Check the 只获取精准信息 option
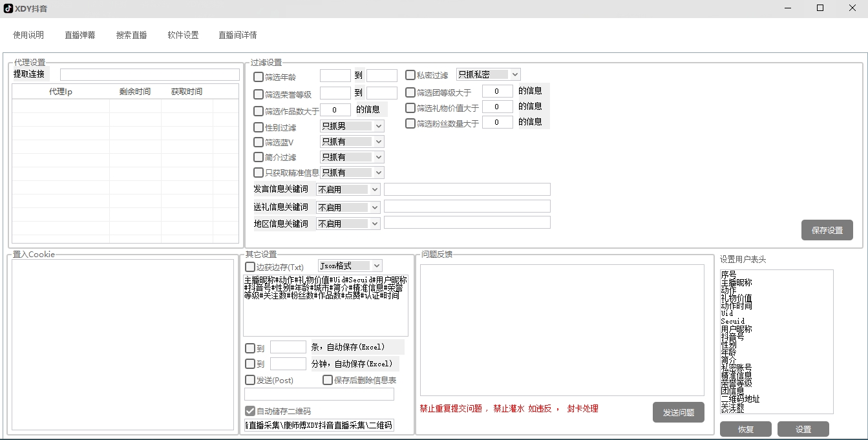 point(259,173)
